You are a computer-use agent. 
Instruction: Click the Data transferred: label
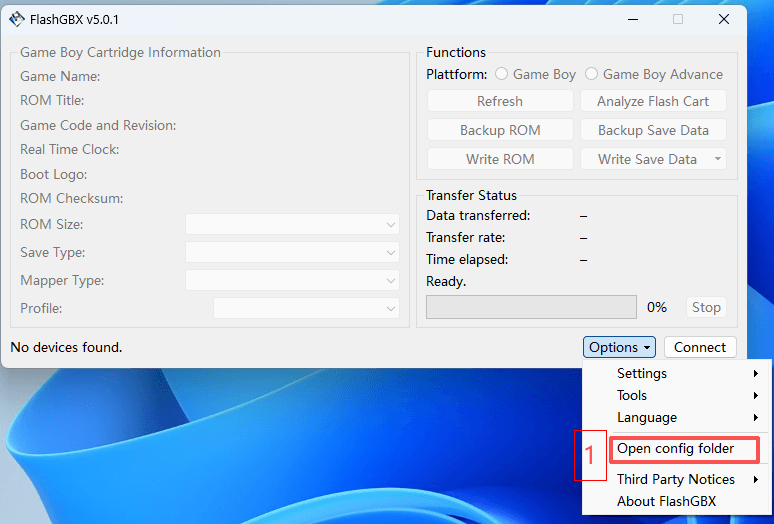(478, 216)
